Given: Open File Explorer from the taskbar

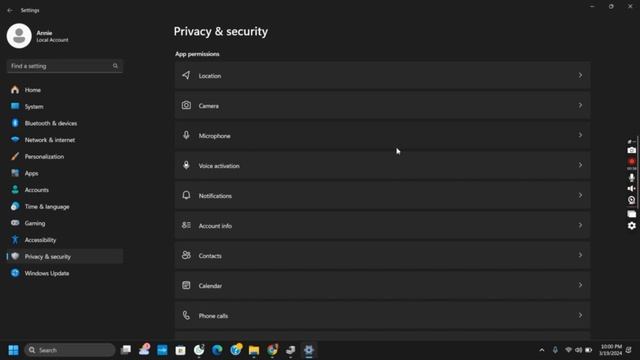Looking at the screenshot, I should tap(254, 350).
